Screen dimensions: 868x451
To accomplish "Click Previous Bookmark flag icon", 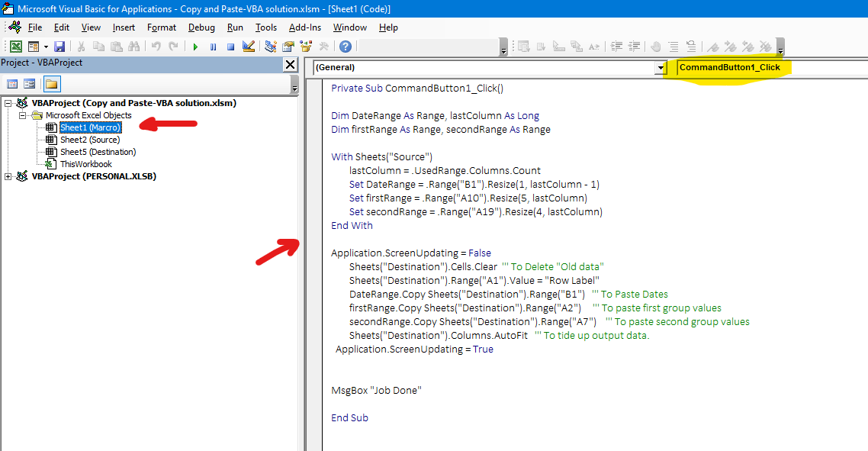I will (x=748, y=47).
